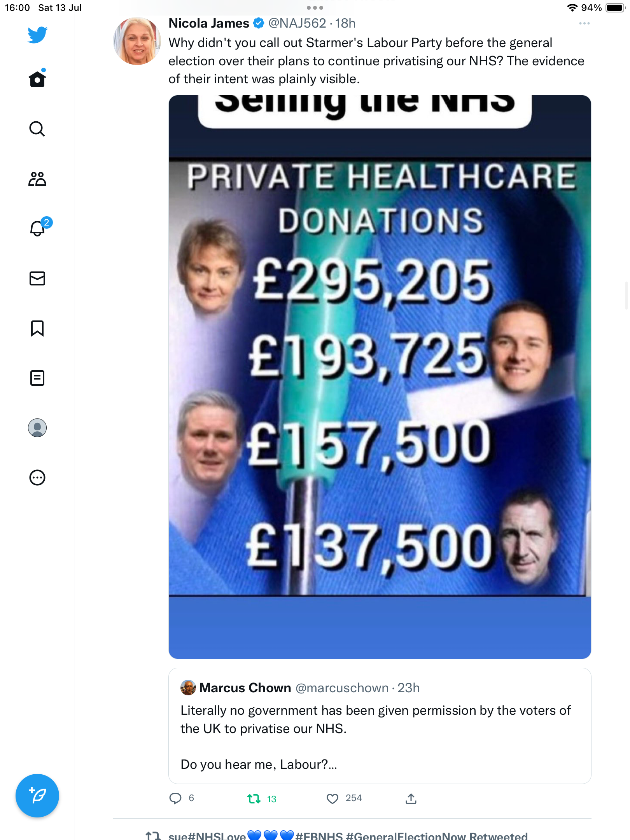The image size is (630, 840).
Task: Open the private healthcare donations image
Action: pos(380,376)
